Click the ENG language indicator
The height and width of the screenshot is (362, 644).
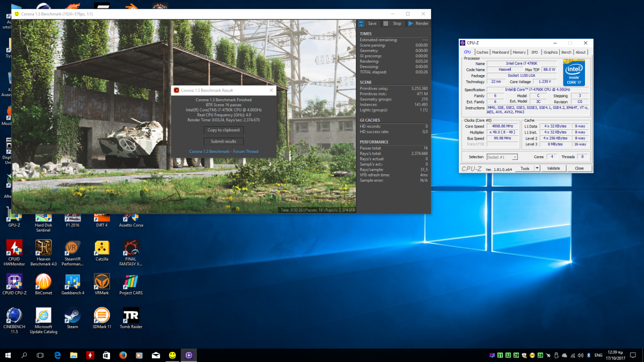click(x=599, y=355)
